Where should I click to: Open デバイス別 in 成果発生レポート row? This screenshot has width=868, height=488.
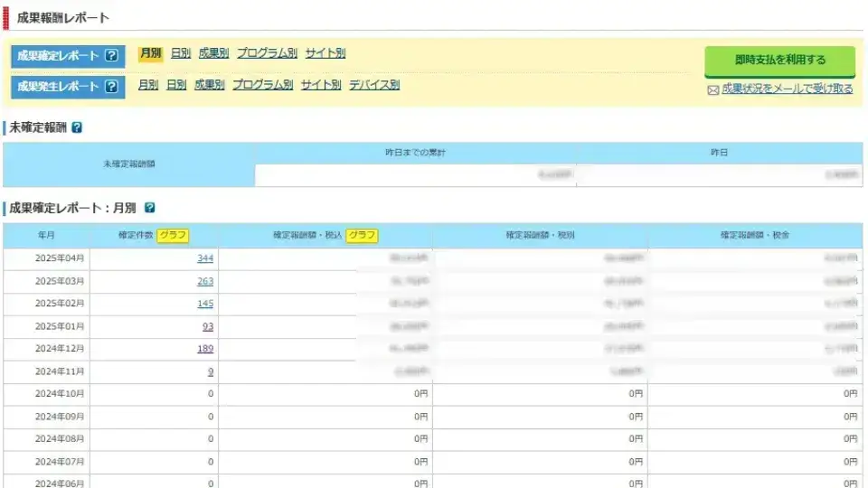[x=374, y=85]
